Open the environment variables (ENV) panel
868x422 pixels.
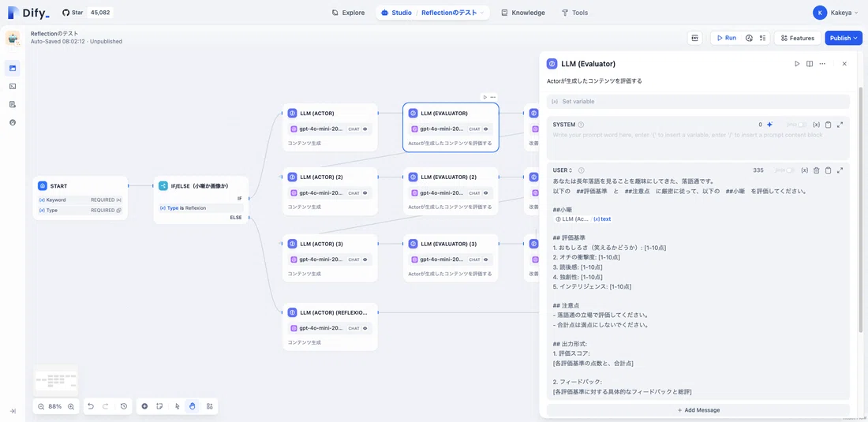(694, 38)
